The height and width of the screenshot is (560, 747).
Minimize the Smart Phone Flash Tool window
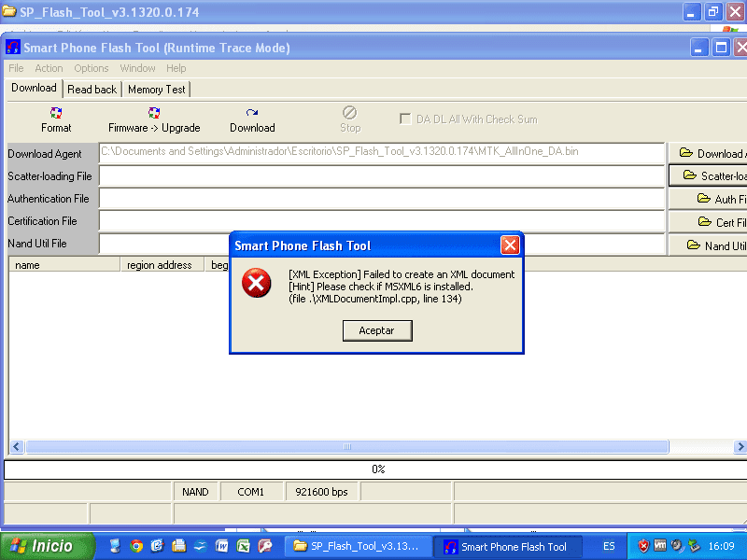click(698, 48)
